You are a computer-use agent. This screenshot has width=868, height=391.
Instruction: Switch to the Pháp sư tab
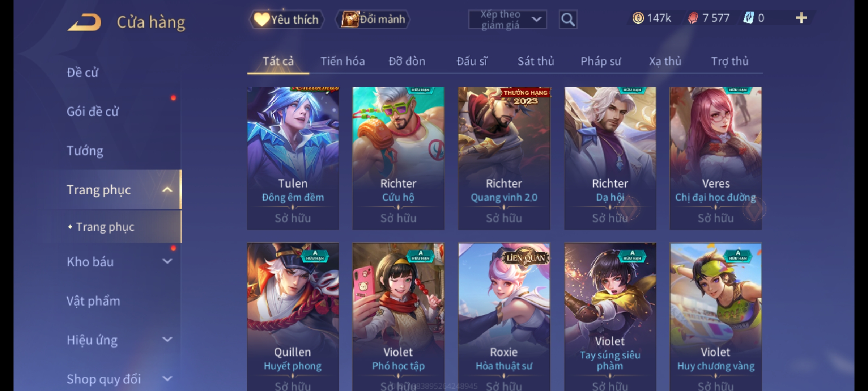coord(600,61)
